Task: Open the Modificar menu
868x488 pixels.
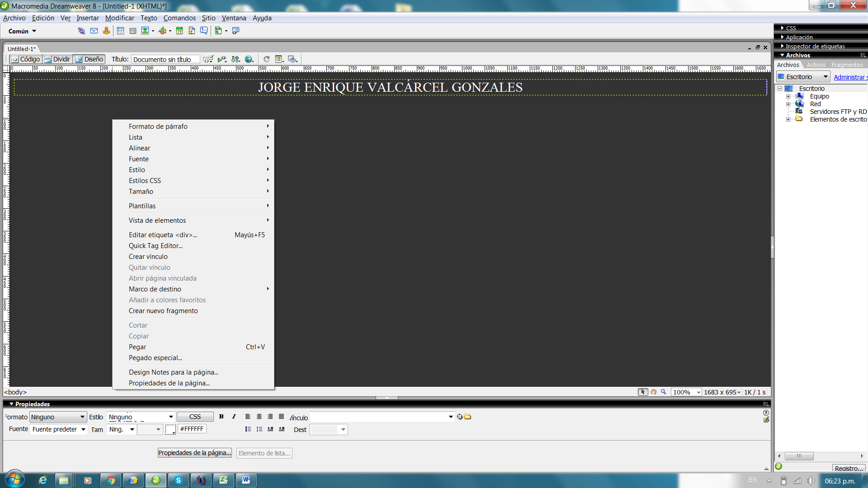Action: click(119, 18)
